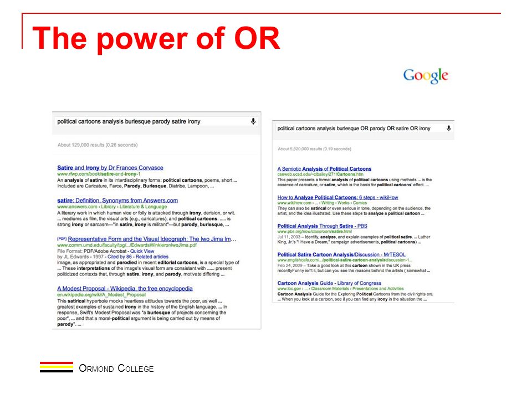Focus the left search field without OR
532x399 pixels.
(x=157, y=121)
